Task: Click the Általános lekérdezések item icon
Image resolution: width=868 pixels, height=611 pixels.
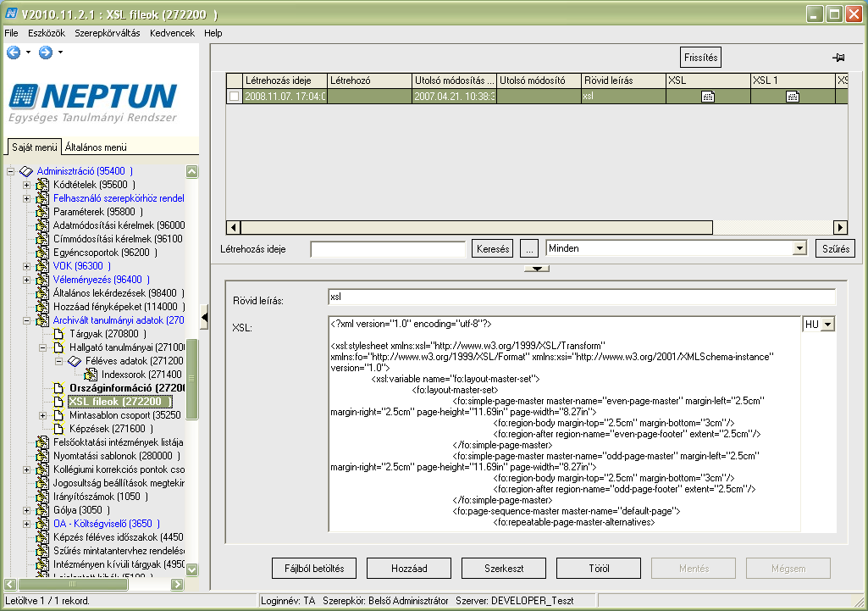Action: pyautogui.click(x=42, y=293)
